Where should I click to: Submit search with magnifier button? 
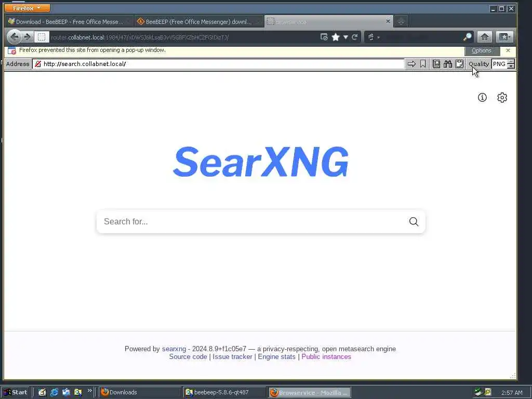(x=414, y=221)
